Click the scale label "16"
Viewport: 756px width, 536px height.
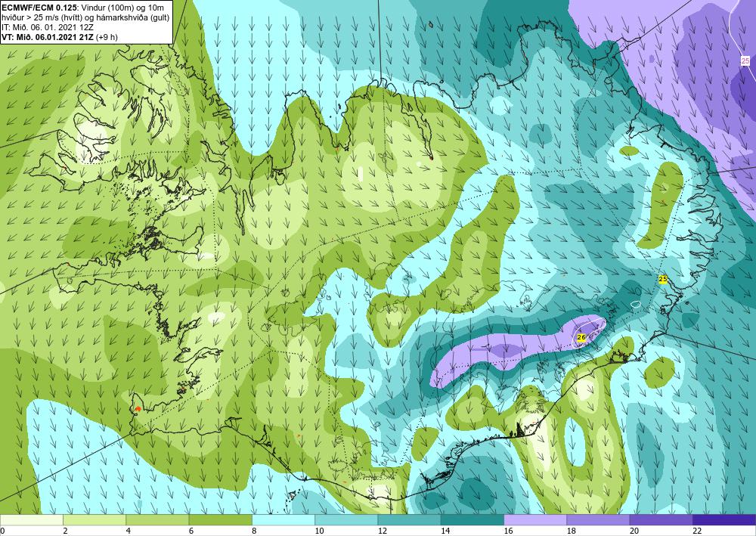click(508, 531)
